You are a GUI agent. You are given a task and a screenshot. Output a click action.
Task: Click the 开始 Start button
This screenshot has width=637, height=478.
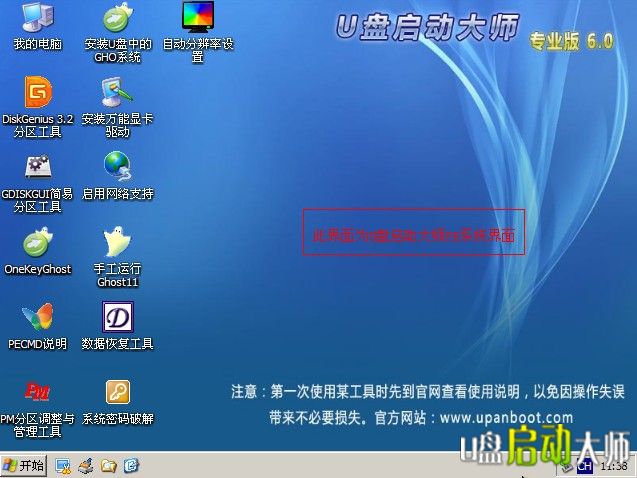pos(24,466)
